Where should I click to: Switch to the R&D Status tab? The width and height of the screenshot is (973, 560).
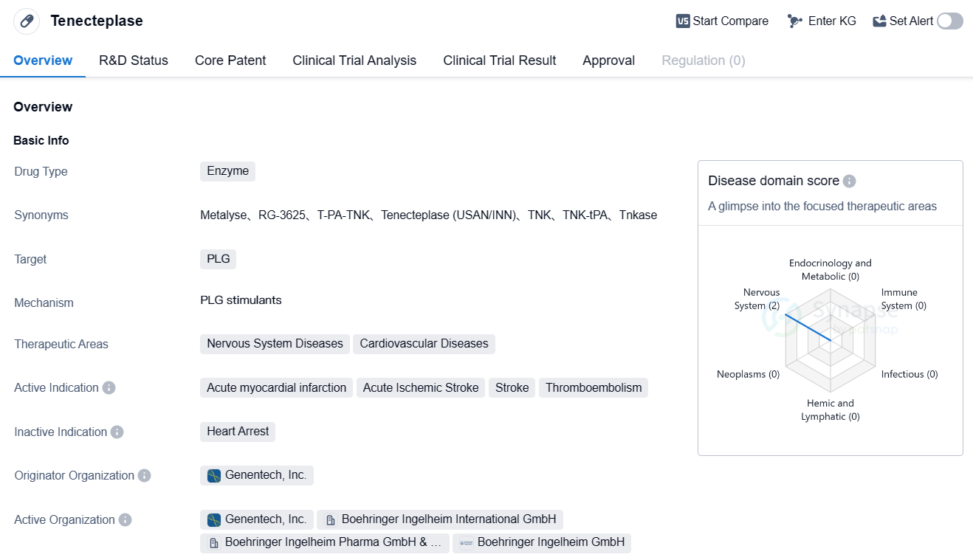click(134, 61)
